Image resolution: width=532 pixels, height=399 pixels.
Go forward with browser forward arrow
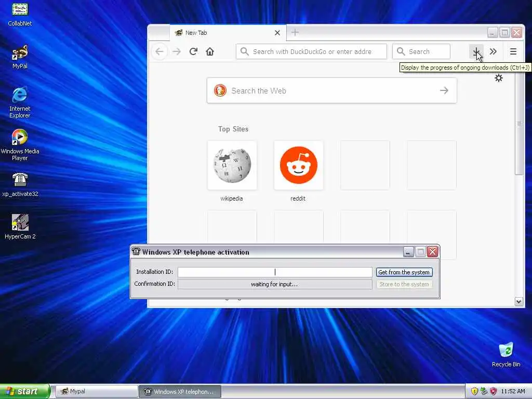point(177,51)
